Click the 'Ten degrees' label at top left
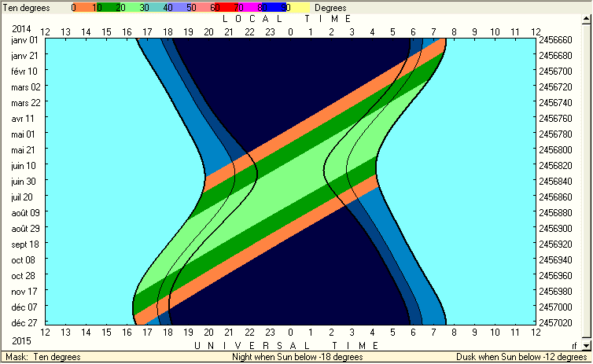 click(x=27, y=8)
